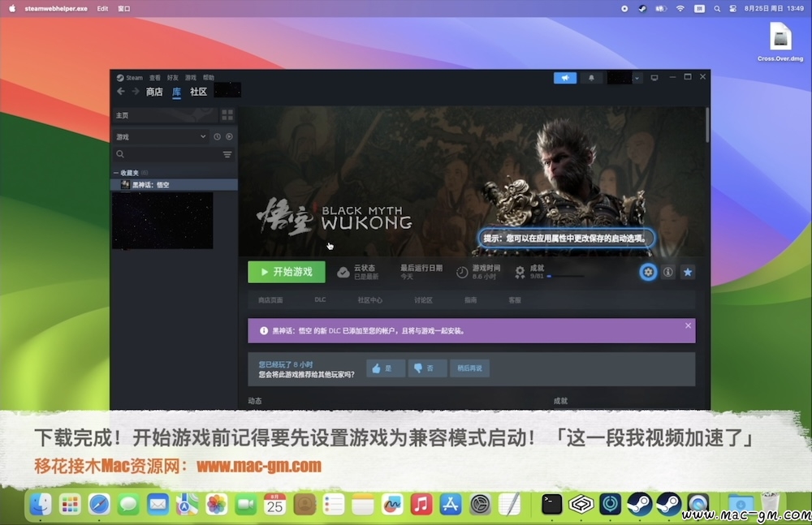This screenshot has width=812, height=525.
Task: Open the 查看 menu
Action: [155, 78]
